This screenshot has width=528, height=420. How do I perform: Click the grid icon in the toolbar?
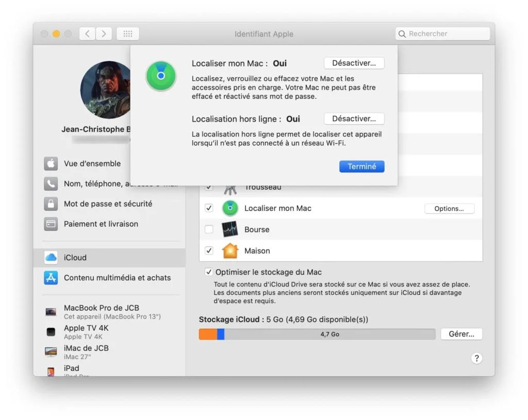(x=127, y=33)
